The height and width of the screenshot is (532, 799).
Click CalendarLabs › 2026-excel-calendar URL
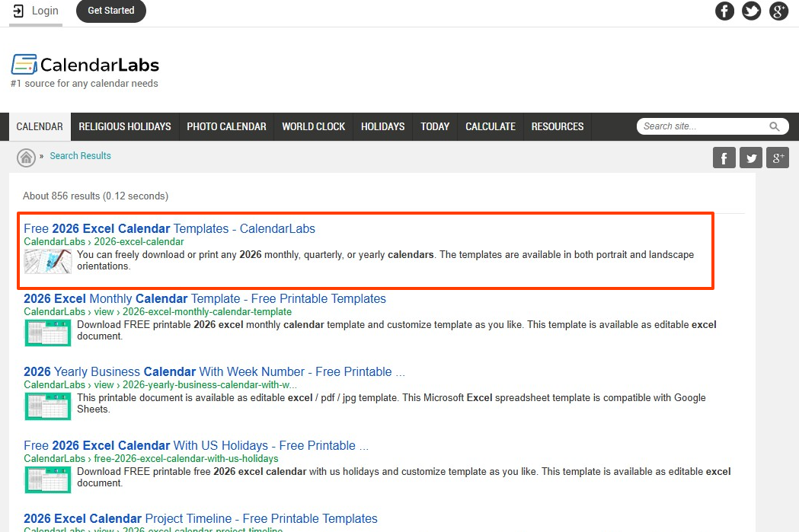tap(104, 242)
